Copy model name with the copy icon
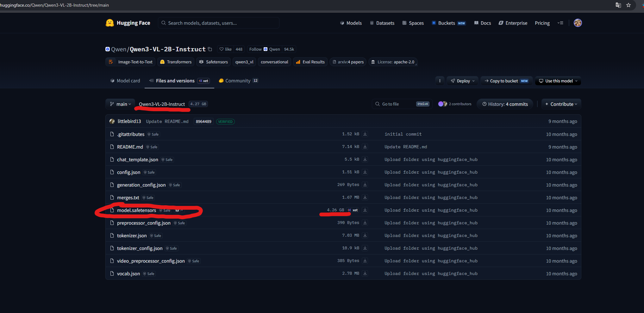The image size is (644, 313). pyautogui.click(x=210, y=49)
